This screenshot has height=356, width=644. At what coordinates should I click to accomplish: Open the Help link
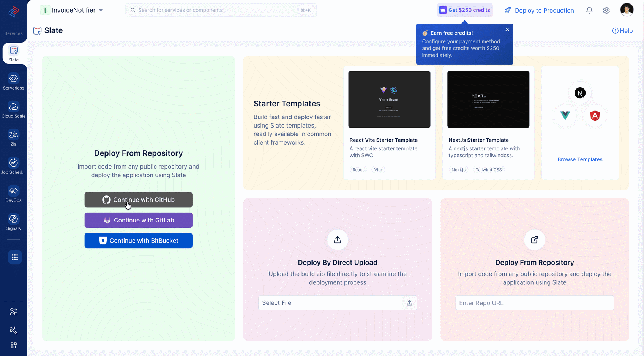[622, 31]
